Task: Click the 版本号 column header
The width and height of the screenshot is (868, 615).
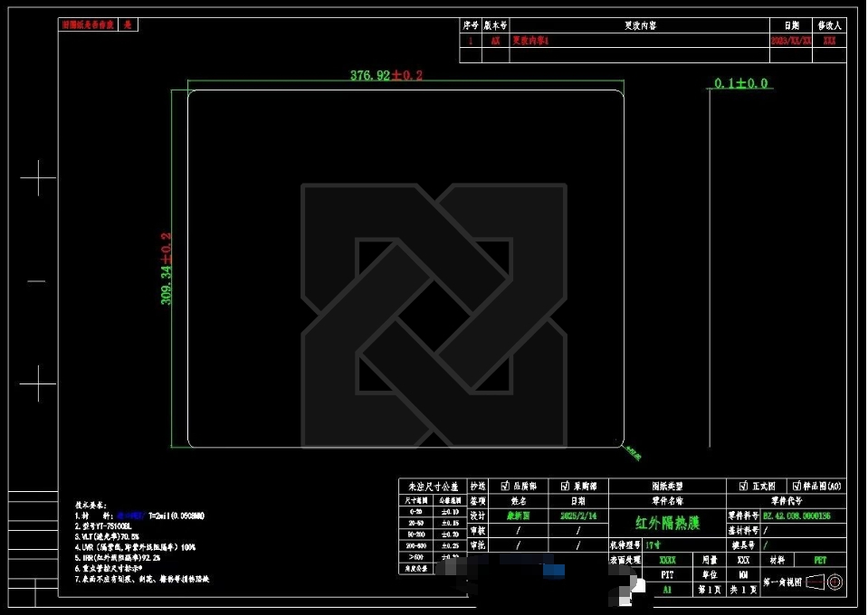Action: coord(495,25)
